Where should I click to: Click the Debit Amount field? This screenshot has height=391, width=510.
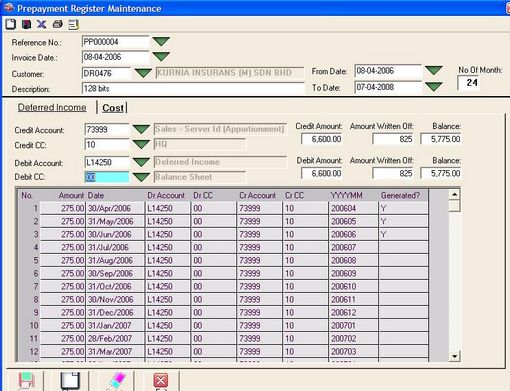pyautogui.click(x=322, y=173)
